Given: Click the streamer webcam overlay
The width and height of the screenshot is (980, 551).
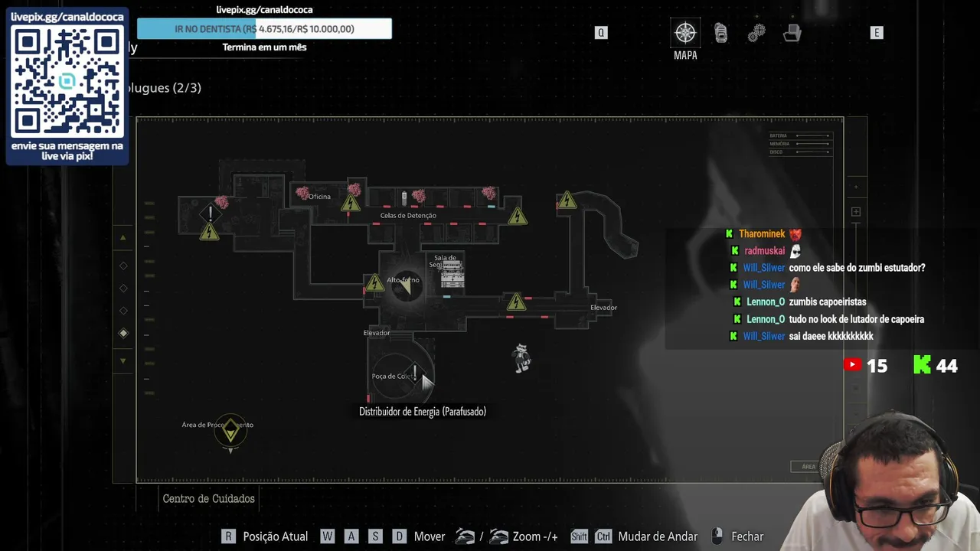Looking at the screenshot, I should click(x=880, y=482).
